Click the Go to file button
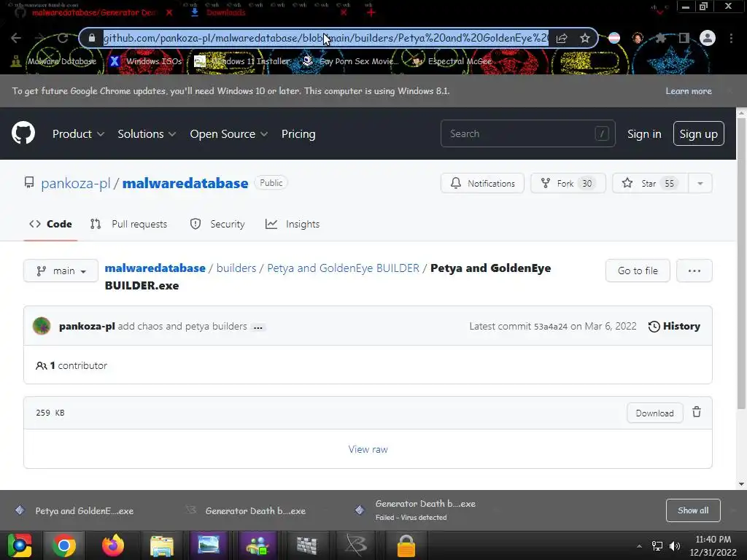 pyautogui.click(x=638, y=271)
